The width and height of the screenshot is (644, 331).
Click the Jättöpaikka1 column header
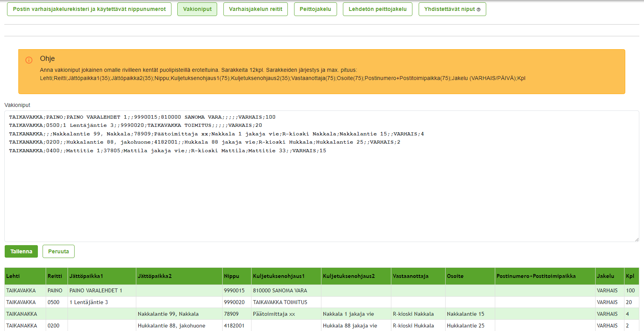point(102,276)
